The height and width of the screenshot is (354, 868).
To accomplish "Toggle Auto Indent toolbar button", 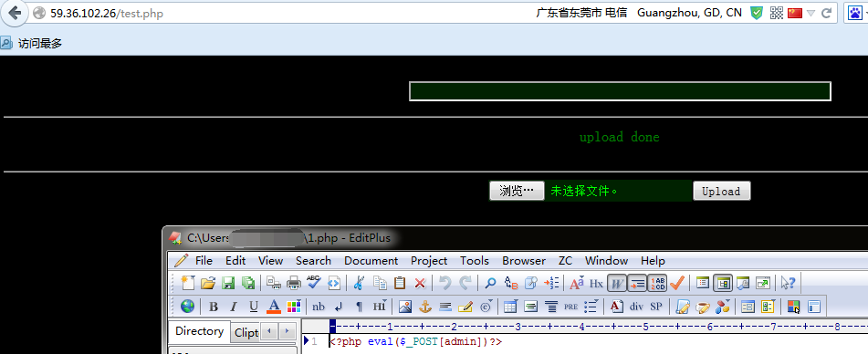I will point(636,283).
